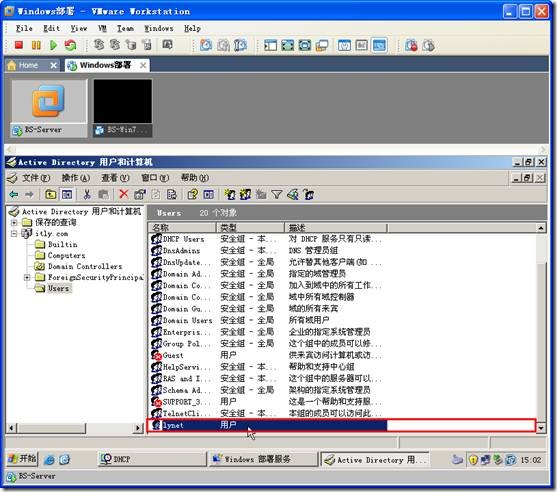Click the find objects icon
Image resolution: width=557 pixels, height=492 pixels.
coord(293,194)
